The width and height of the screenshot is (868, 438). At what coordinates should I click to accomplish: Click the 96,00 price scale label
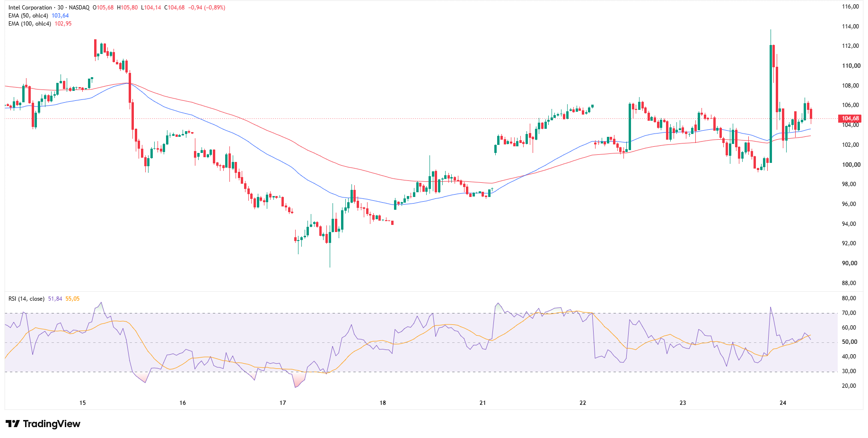tap(849, 204)
